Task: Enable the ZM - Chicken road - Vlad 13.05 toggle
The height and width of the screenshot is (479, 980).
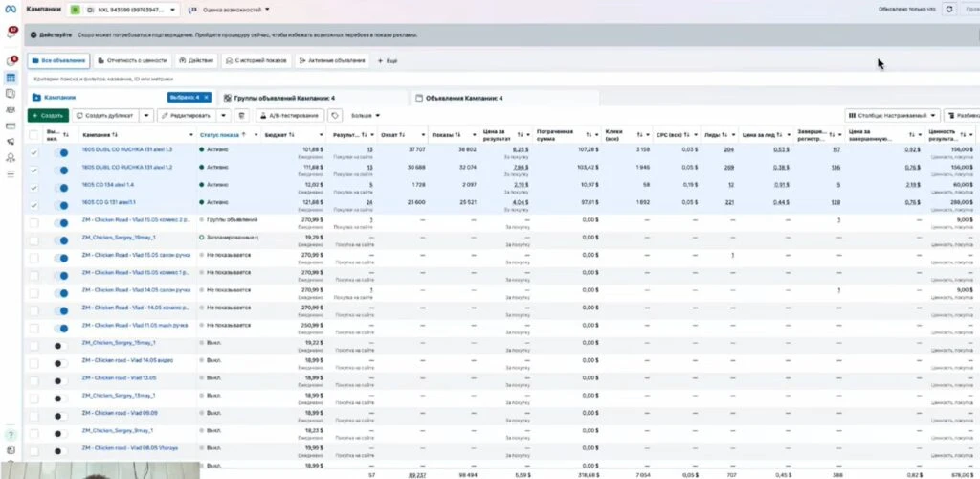Action: pos(60,380)
